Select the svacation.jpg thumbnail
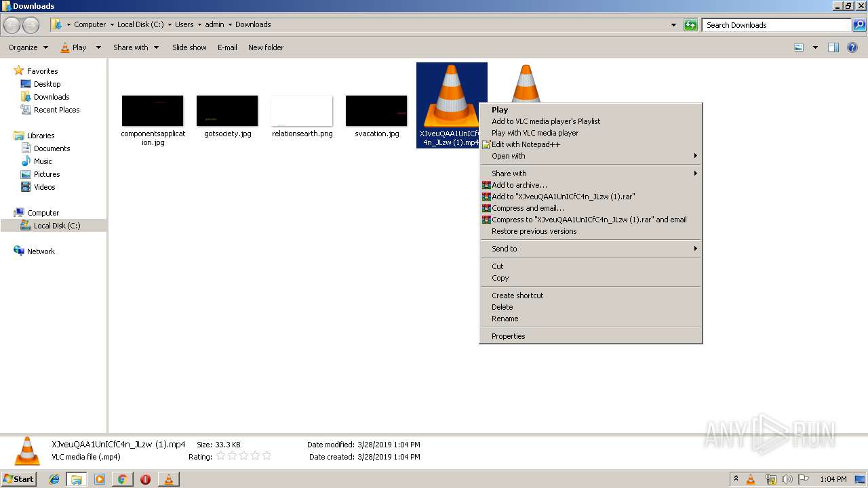Image resolution: width=868 pixels, height=488 pixels. (x=376, y=110)
